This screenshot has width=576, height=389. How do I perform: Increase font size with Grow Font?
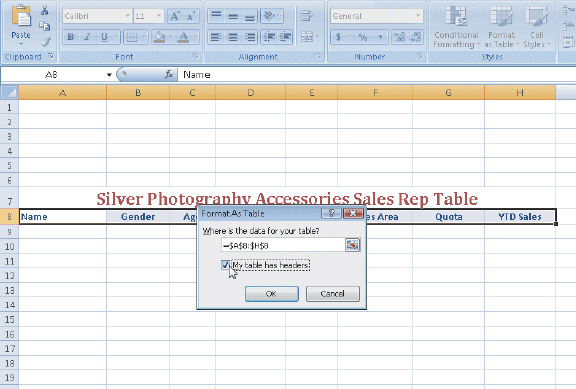pos(175,16)
